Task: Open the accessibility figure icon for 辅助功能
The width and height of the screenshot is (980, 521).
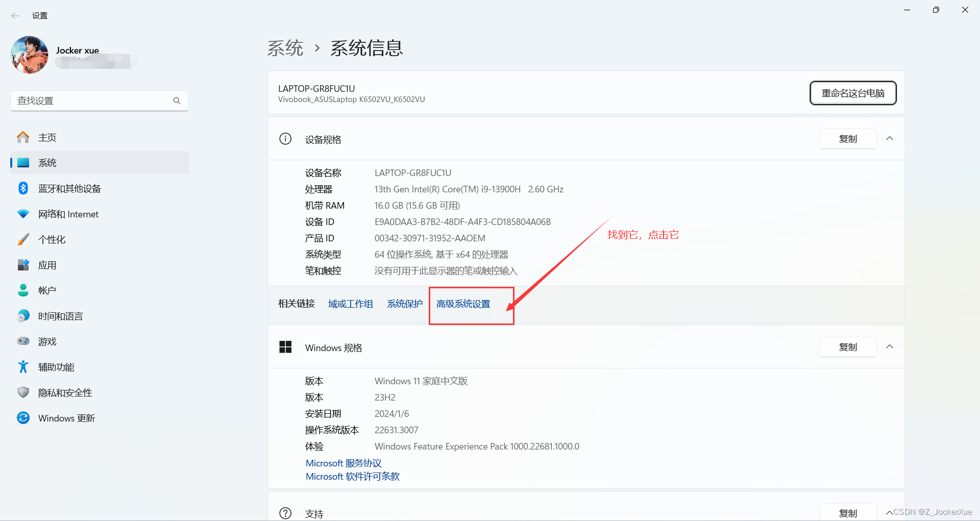Action: (x=23, y=367)
